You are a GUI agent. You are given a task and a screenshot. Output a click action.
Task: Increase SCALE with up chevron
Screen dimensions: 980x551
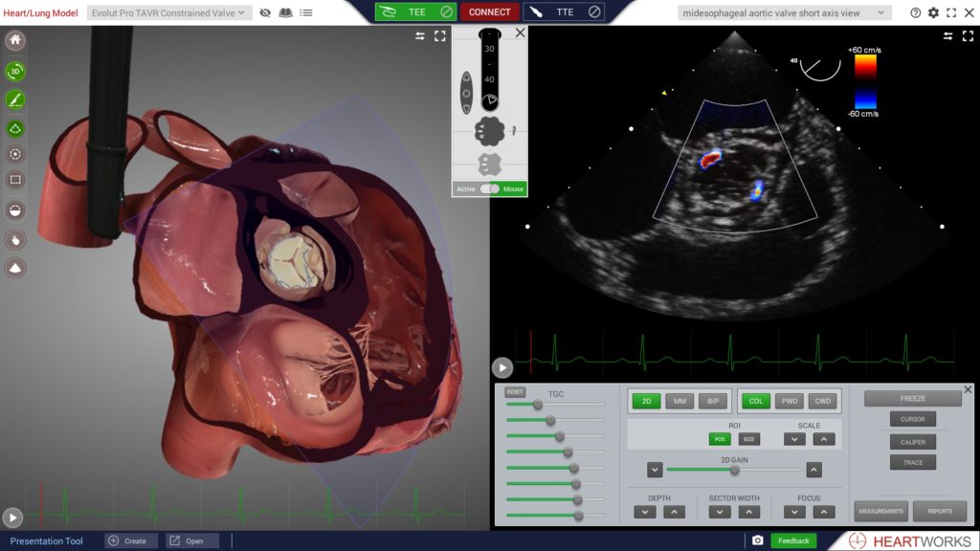[x=824, y=439]
